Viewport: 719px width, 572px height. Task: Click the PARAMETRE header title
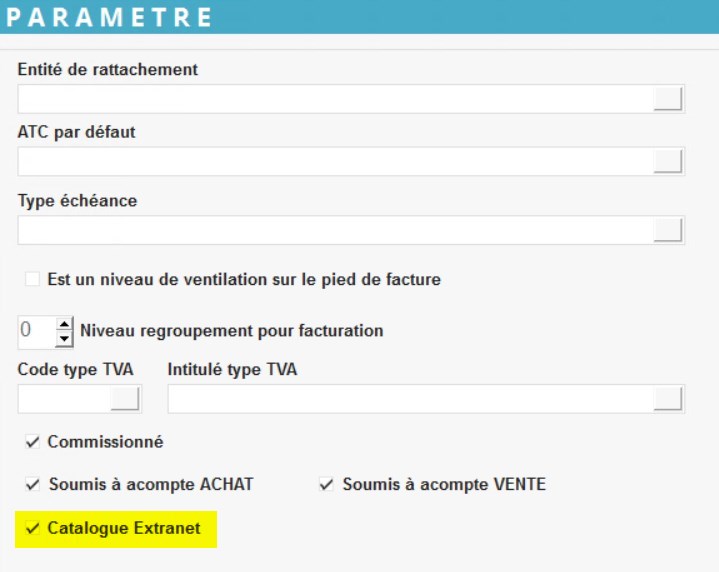pyautogui.click(x=116, y=17)
